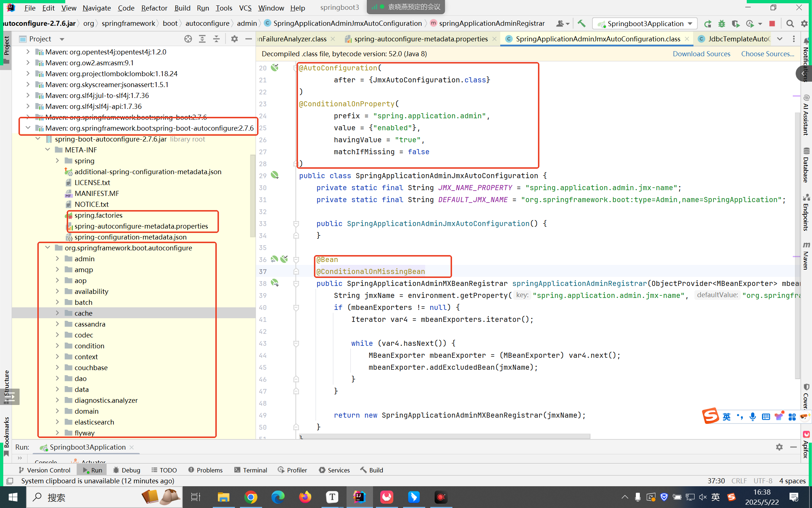
Task: Stop the running application with the red square
Action: (772, 24)
